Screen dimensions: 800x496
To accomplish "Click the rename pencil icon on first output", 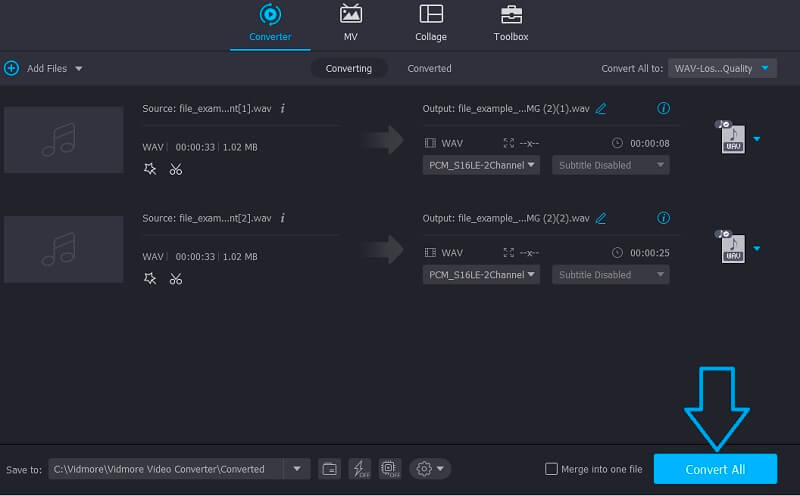I will click(x=601, y=108).
